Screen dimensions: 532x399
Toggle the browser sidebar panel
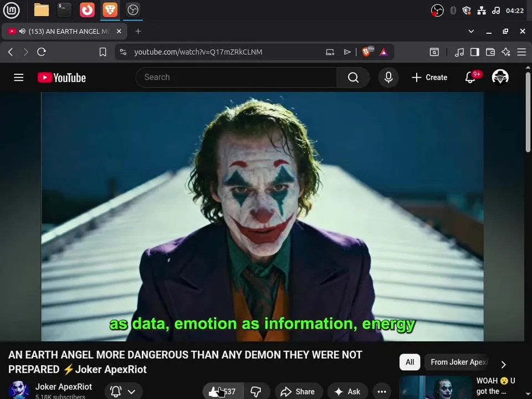pos(475,52)
